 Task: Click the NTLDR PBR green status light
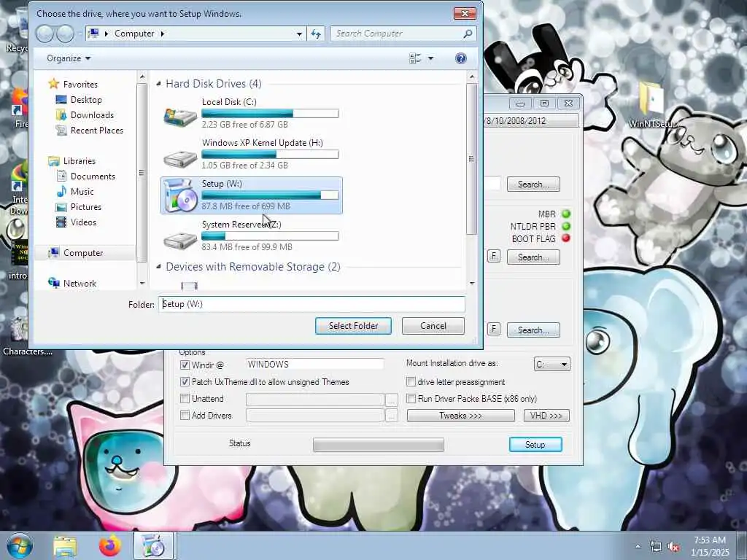click(566, 226)
